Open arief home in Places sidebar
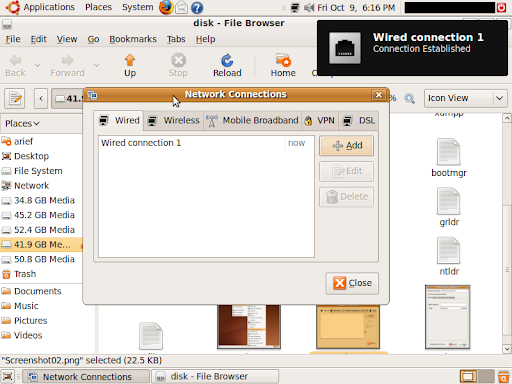The width and height of the screenshot is (512, 384). [41, 141]
